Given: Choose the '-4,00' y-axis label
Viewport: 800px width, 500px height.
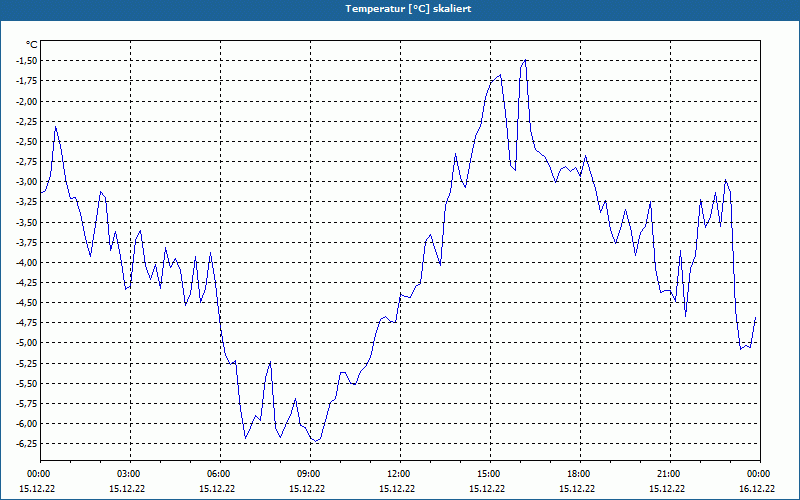Looking at the screenshot, I should point(28,262).
